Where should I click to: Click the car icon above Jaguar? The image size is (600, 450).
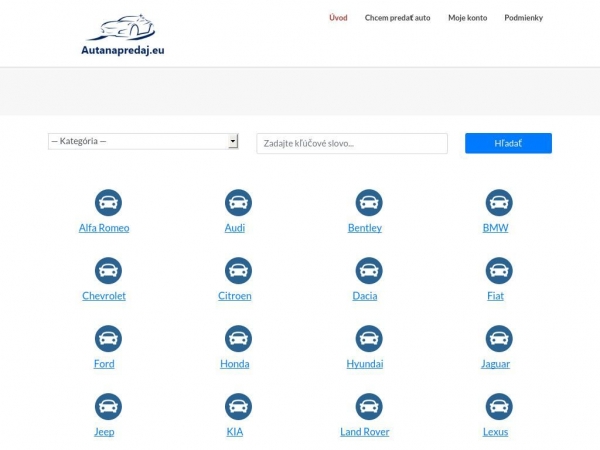pyautogui.click(x=499, y=339)
